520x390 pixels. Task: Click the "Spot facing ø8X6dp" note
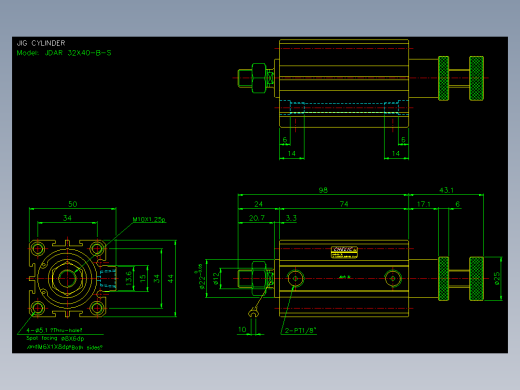pos(55,338)
